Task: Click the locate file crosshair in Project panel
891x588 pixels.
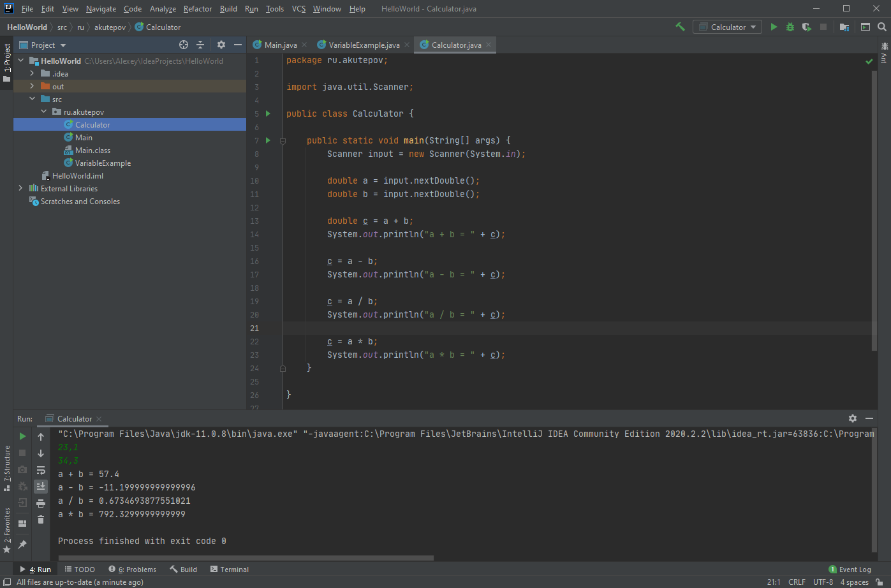Action: [x=184, y=45]
